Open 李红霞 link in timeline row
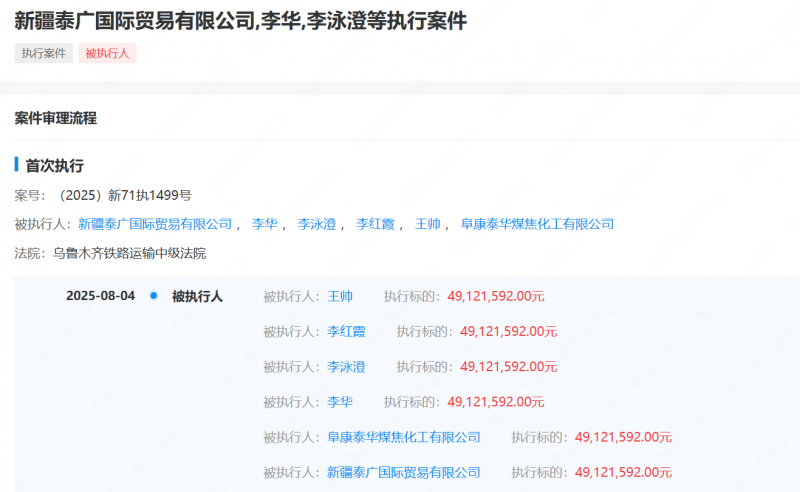Image resolution: width=800 pixels, height=492 pixels. [346, 332]
